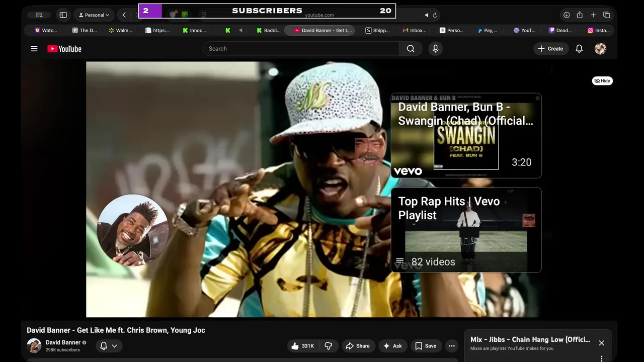
Task: Switch to the Inbox Gmail tab
Action: click(x=415, y=30)
